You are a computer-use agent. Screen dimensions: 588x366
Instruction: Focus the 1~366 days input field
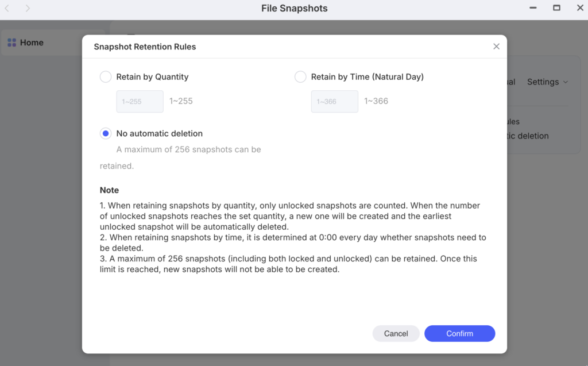click(334, 102)
